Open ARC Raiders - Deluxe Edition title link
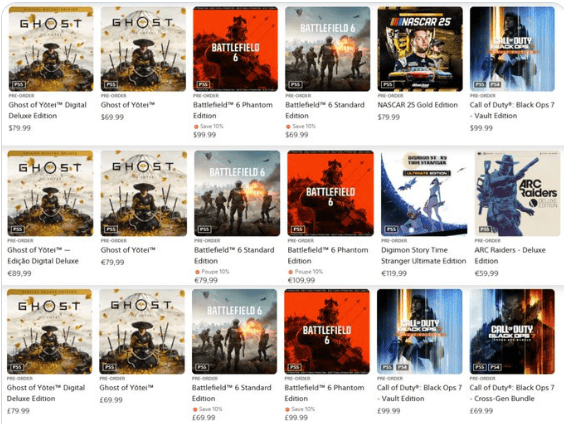Screen dimensions: 567x424 click(510, 256)
